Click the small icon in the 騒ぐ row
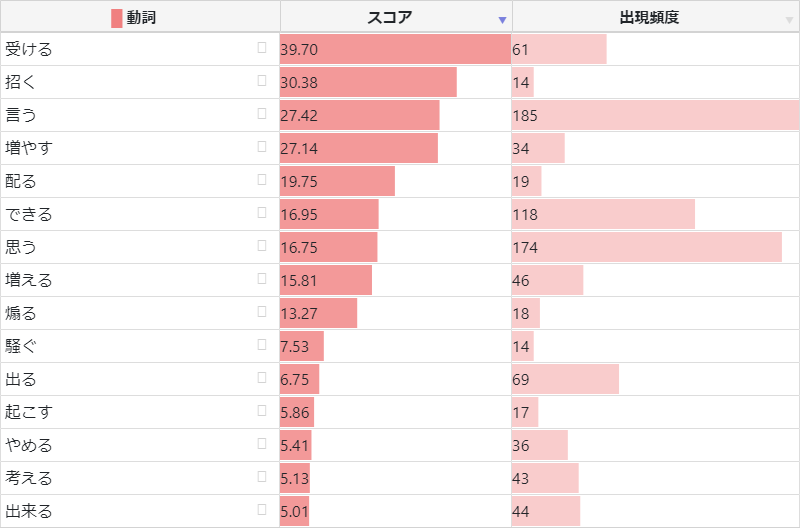800x528 pixels. pos(262,344)
